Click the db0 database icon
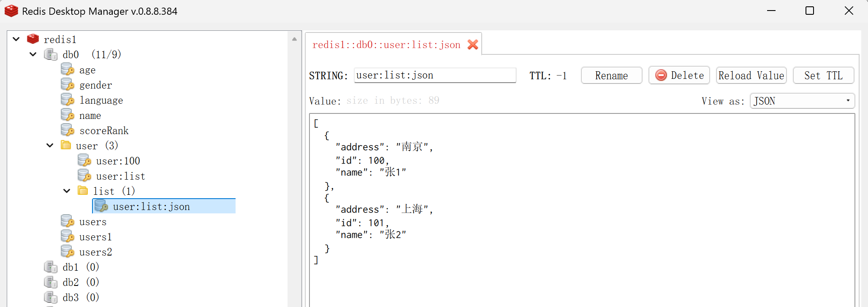The height and width of the screenshot is (307, 868). tap(51, 54)
